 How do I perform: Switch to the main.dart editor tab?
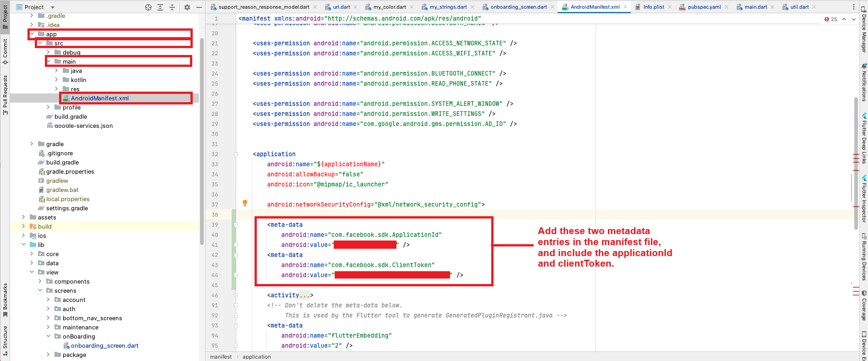pyautogui.click(x=755, y=7)
